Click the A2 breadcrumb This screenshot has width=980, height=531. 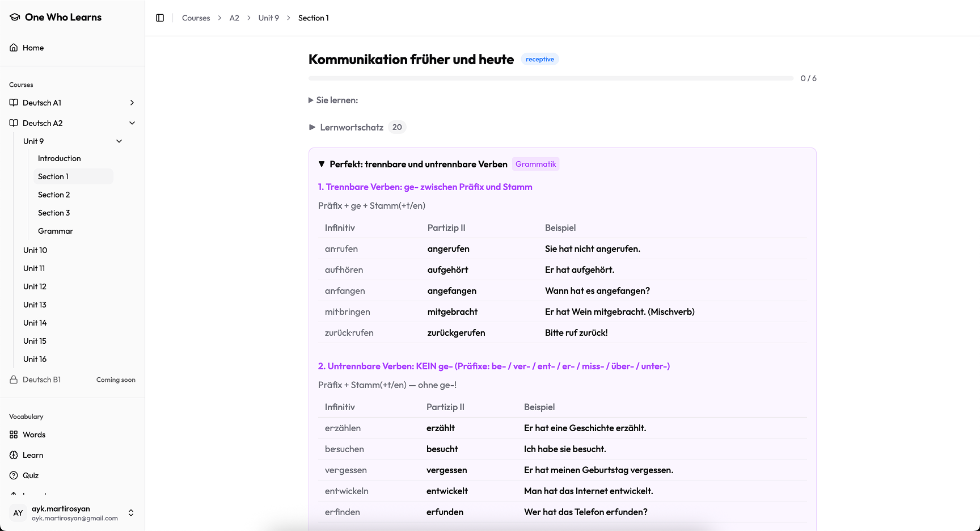click(x=234, y=18)
